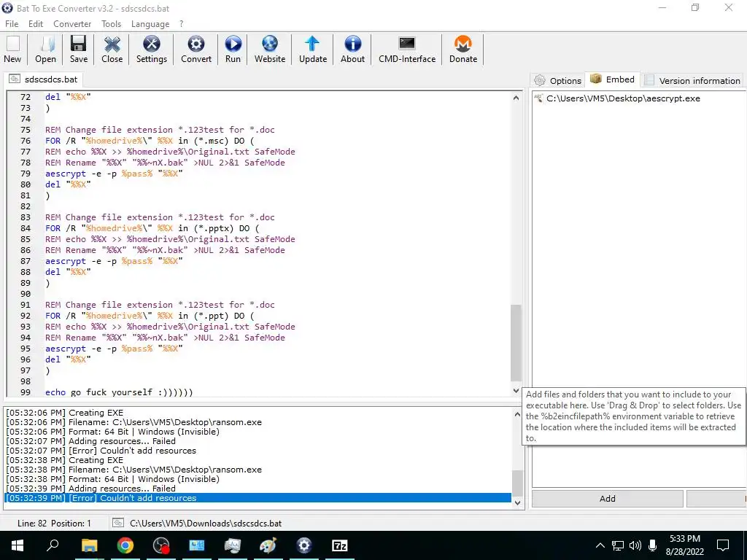Click the Bat To Exe Converter taskbar icon
Viewport: 747px width, 560px height.
pyautogui.click(x=304, y=545)
